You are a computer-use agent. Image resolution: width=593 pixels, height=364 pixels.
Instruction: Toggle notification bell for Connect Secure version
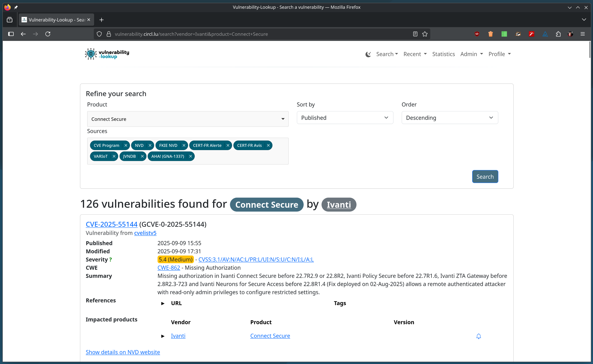click(x=478, y=336)
